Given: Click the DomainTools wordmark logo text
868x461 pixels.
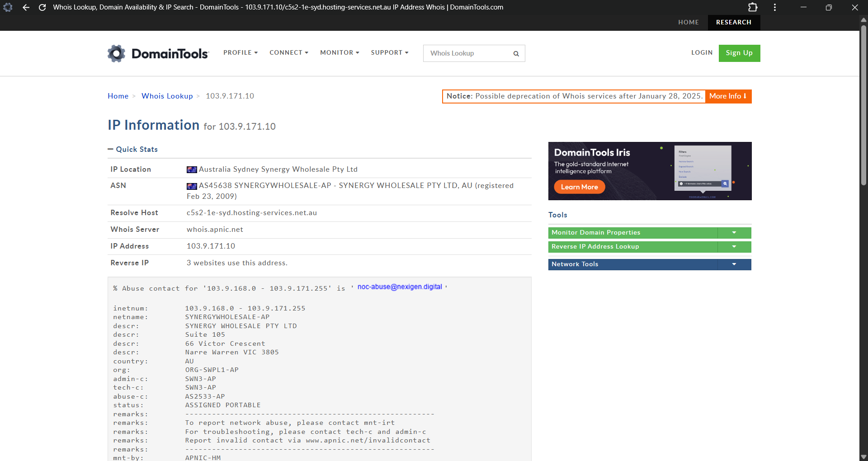Looking at the screenshot, I should (x=170, y=54).
